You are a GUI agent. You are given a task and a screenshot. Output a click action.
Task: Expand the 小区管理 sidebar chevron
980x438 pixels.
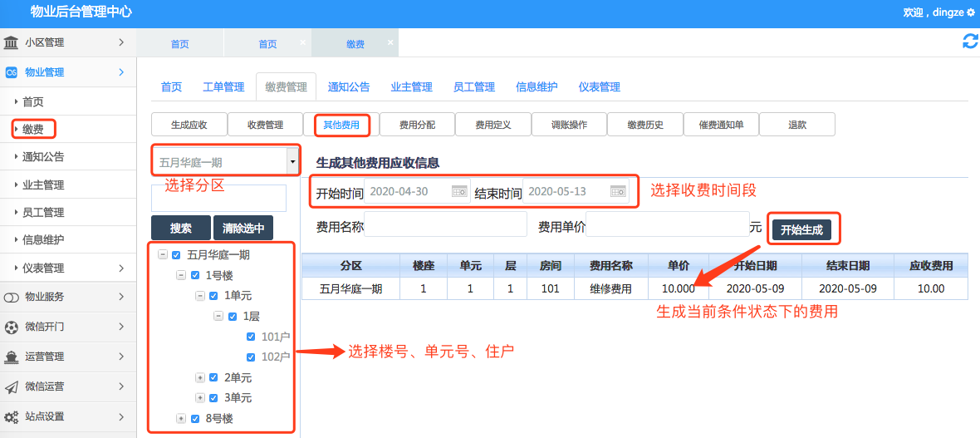(121, 42)
